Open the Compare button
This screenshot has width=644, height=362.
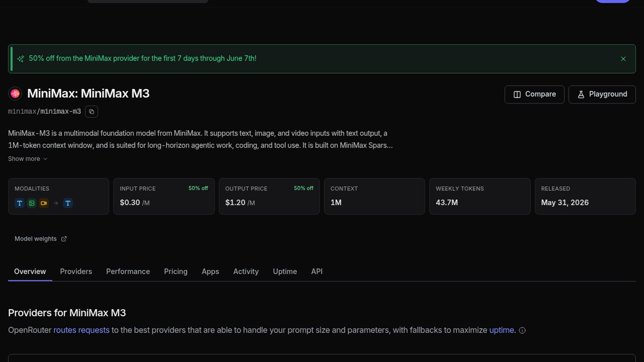point(534,95)
